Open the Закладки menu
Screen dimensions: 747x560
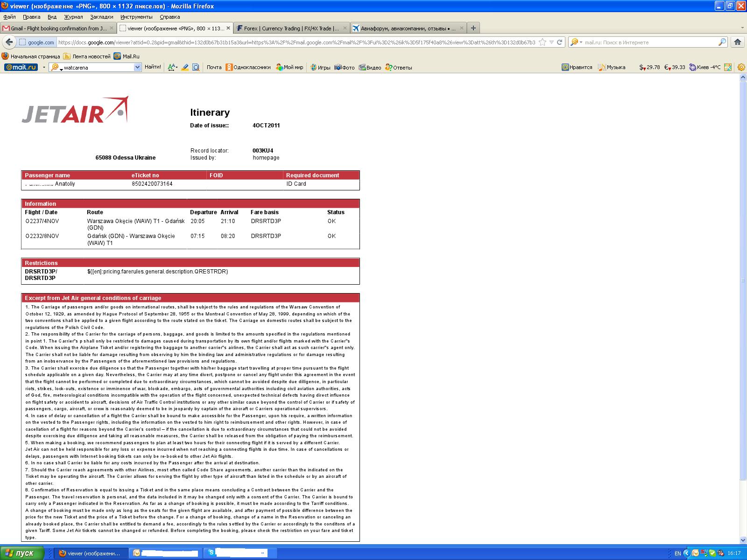(x=101, y=17)
